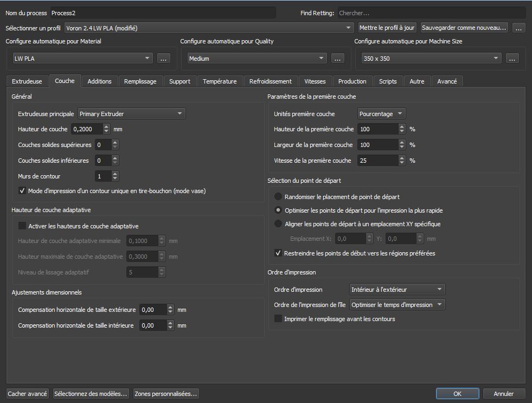Open the Sélectionner un profil dropdown
The width and height of the screenshot is (532, 403).
[x=208, y=28]
